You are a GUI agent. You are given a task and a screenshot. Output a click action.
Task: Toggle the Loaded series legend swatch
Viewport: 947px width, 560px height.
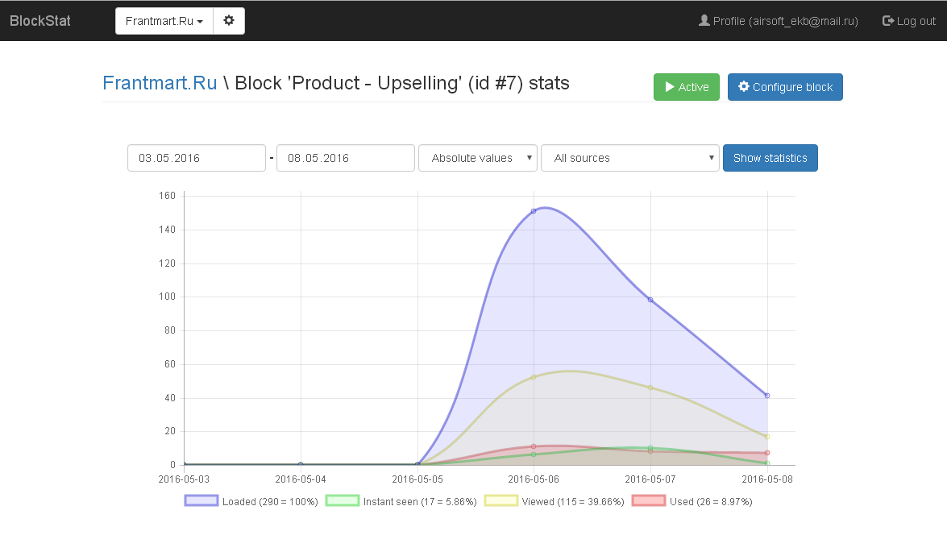tap(201, 501)
